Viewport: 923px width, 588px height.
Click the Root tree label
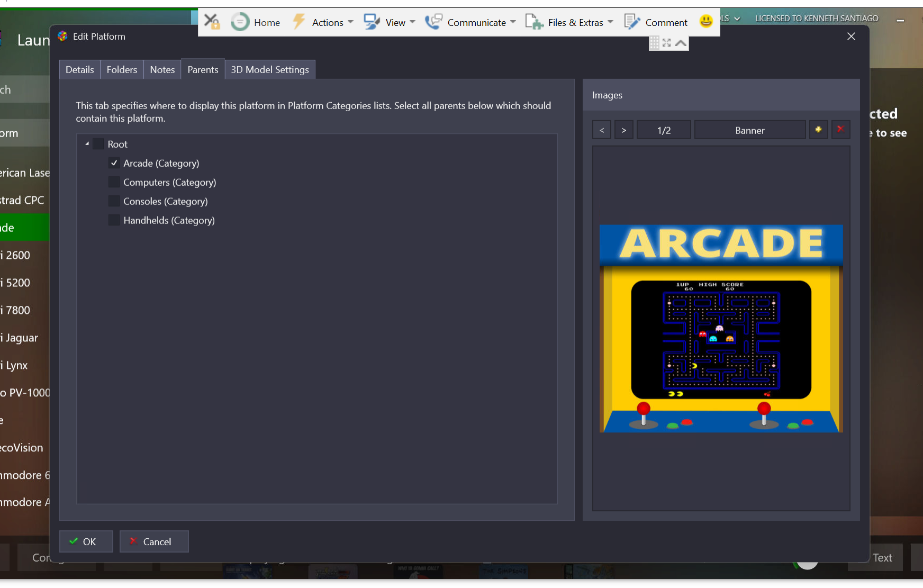coord(117,144)
